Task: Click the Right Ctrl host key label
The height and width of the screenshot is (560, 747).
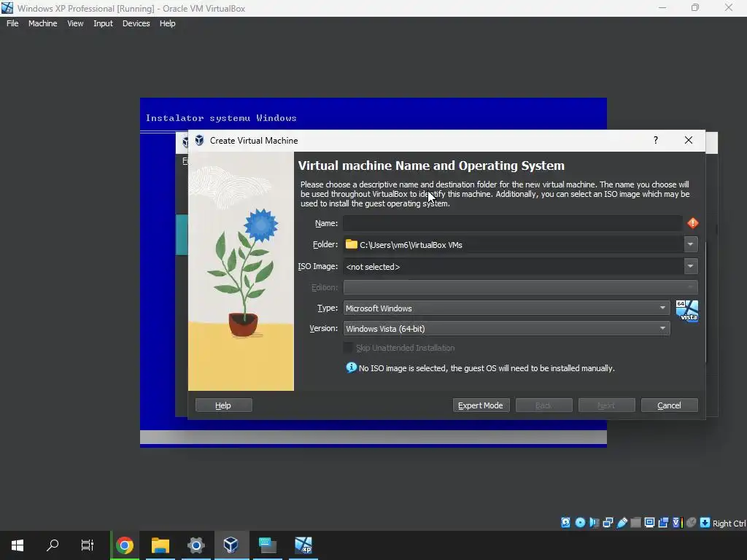Action: pos(729,524)
